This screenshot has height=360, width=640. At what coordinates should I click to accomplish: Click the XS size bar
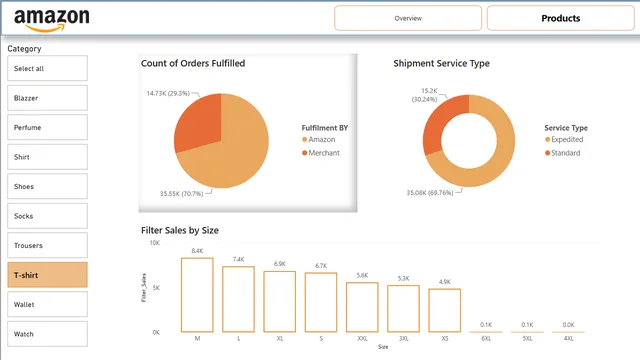[x=444, y=310]
